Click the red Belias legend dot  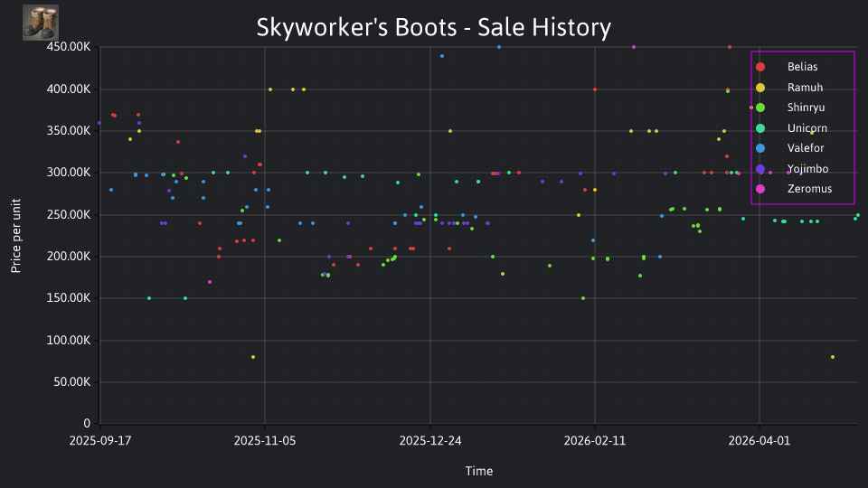[760, 67]
